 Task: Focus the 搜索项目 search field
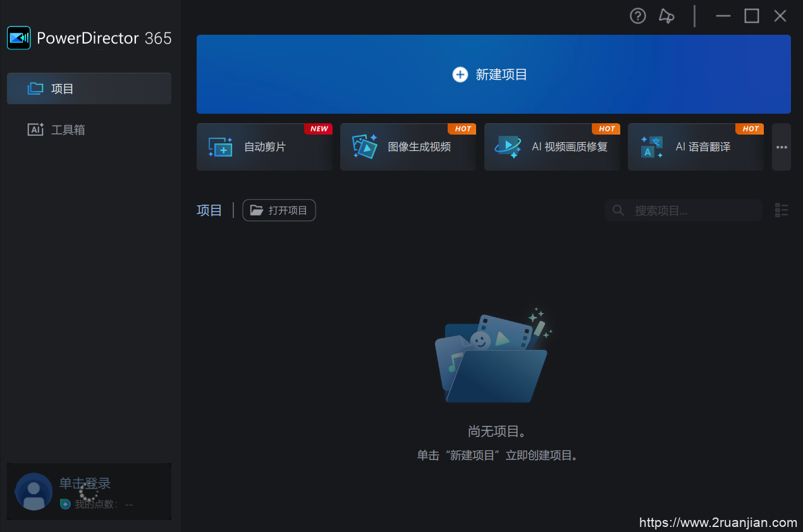pyautogui.click(x=683, y=210)
